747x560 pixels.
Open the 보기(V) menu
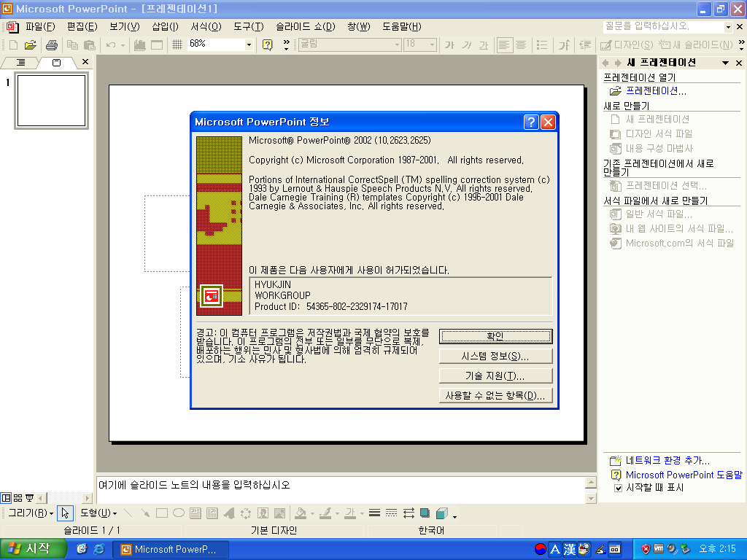(125, 27)
